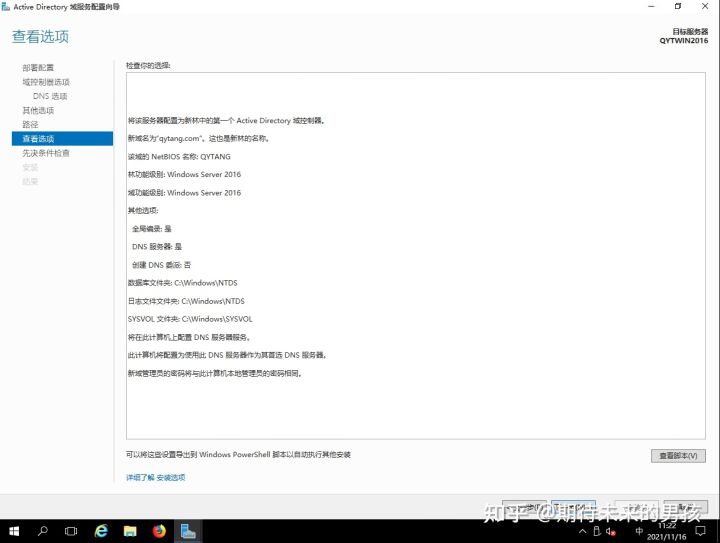
Task: Click the SYSVOL 文件夹 path line
Action: pos(190,319)
